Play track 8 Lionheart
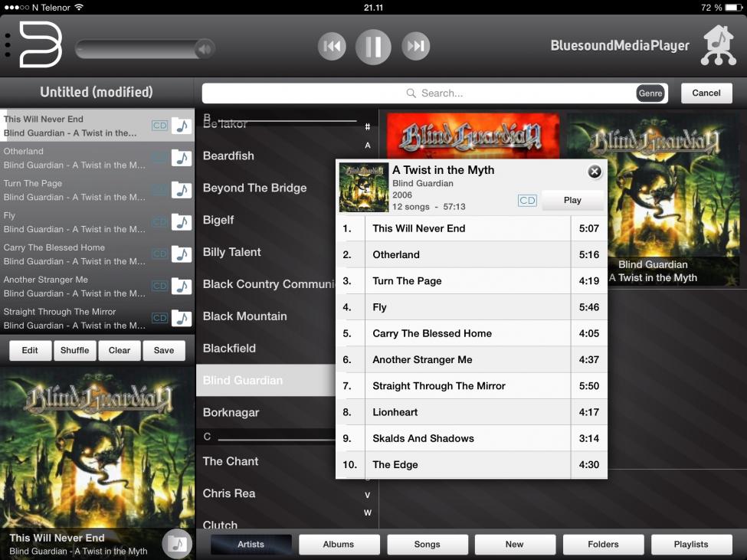 pyautogui.click(x=471, y=412)
